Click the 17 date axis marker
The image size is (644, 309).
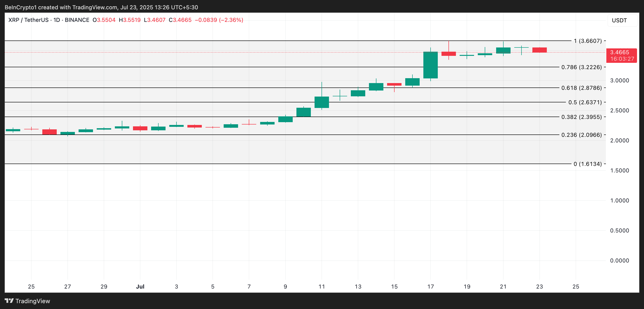430,286
